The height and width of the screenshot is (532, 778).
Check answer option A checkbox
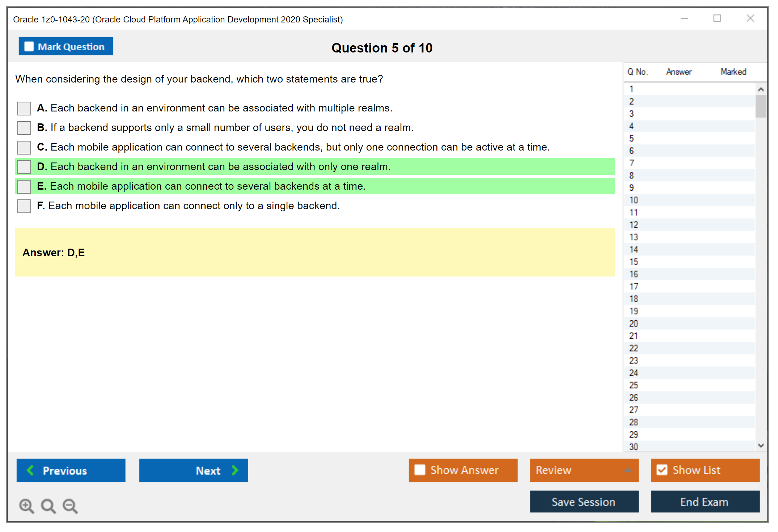point(24,108)
